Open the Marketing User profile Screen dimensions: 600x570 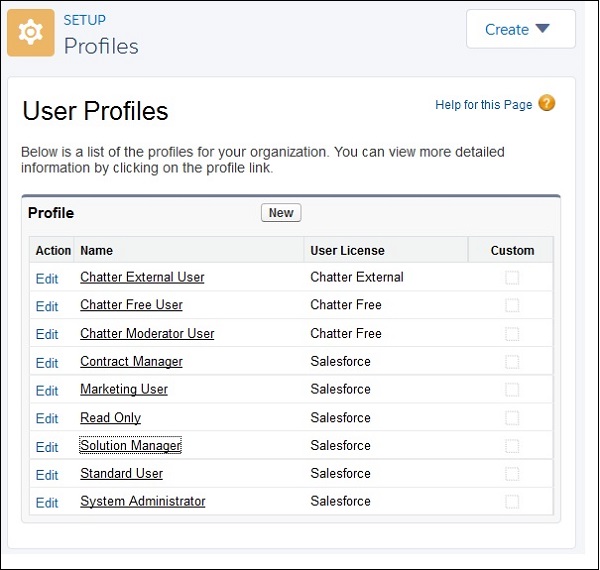[124, 390]
